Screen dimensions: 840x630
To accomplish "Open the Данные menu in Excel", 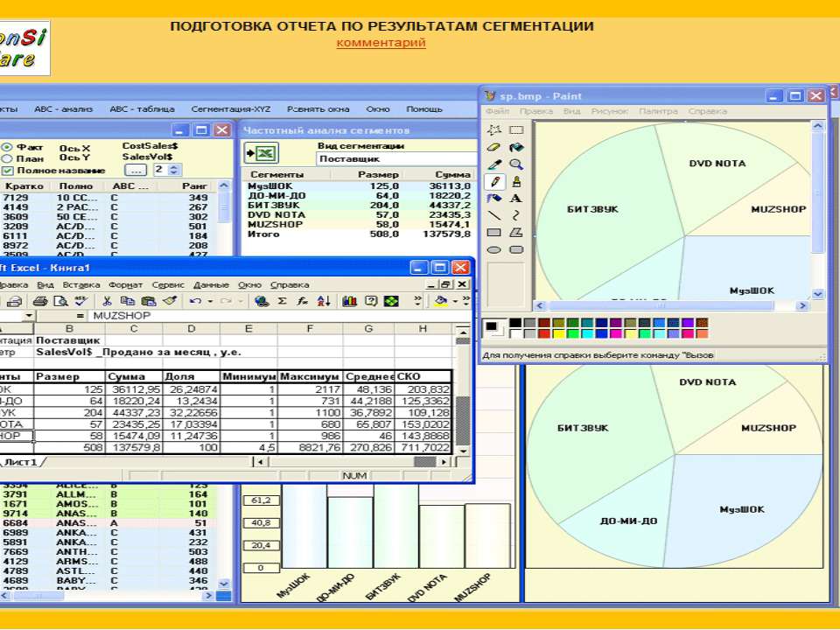I will (211, 285).
